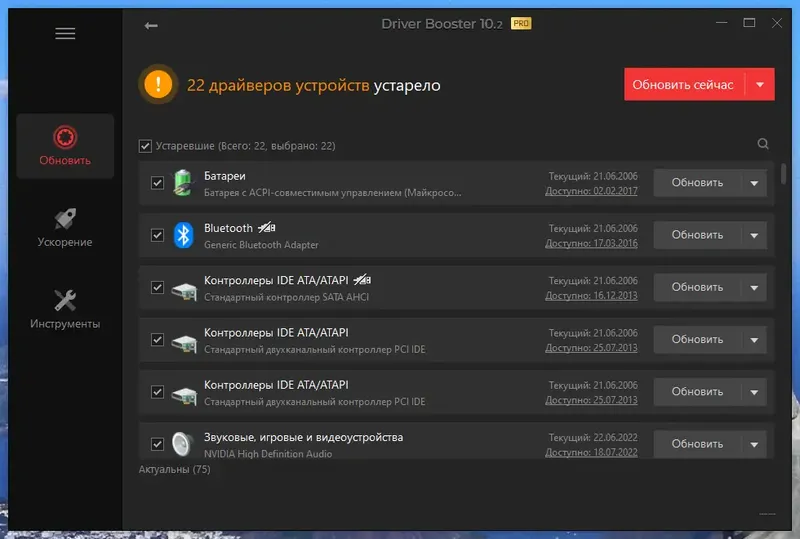This screenshot has width=800, height=539.
Task: Update the Generic Bluetooth Adapter driver
Action: (697, 235)
